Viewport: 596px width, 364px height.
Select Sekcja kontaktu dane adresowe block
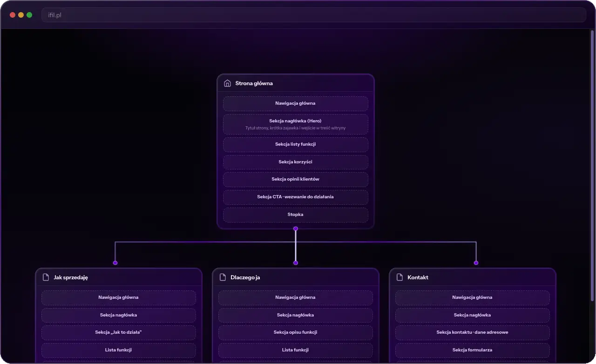pyautogui.click(x=473, y=332)
